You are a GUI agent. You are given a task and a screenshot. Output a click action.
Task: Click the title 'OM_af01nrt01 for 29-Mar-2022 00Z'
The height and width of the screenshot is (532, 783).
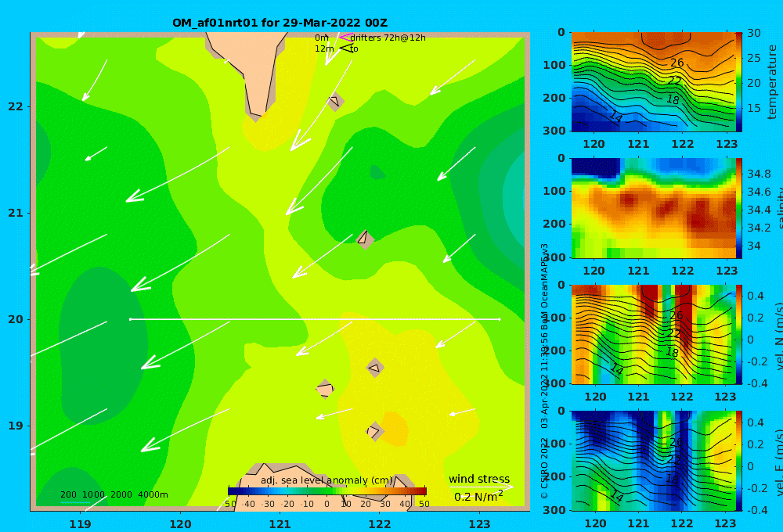pyautogui.click(x=280, y=23)
